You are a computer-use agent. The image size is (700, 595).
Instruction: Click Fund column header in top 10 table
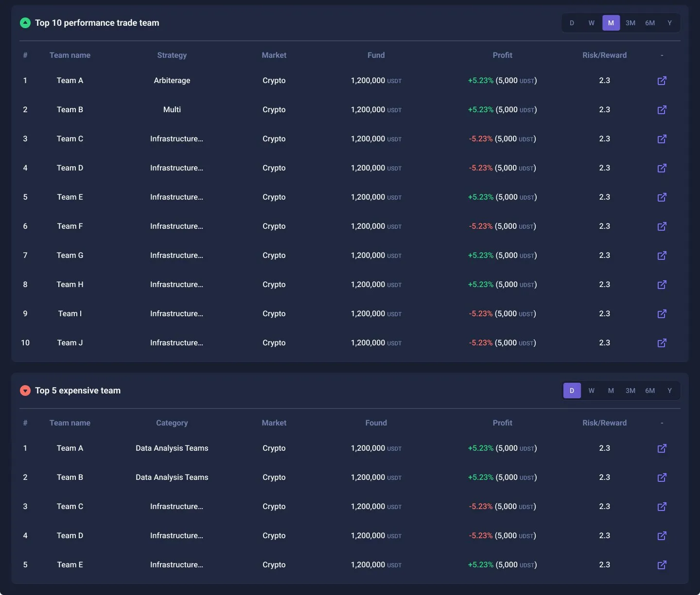point(376,55)
